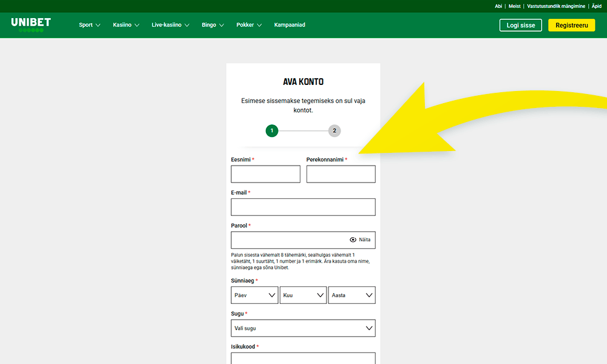Screen dimensions: 607x364
Task: Open the Abi help link
Action: point(498,6)
